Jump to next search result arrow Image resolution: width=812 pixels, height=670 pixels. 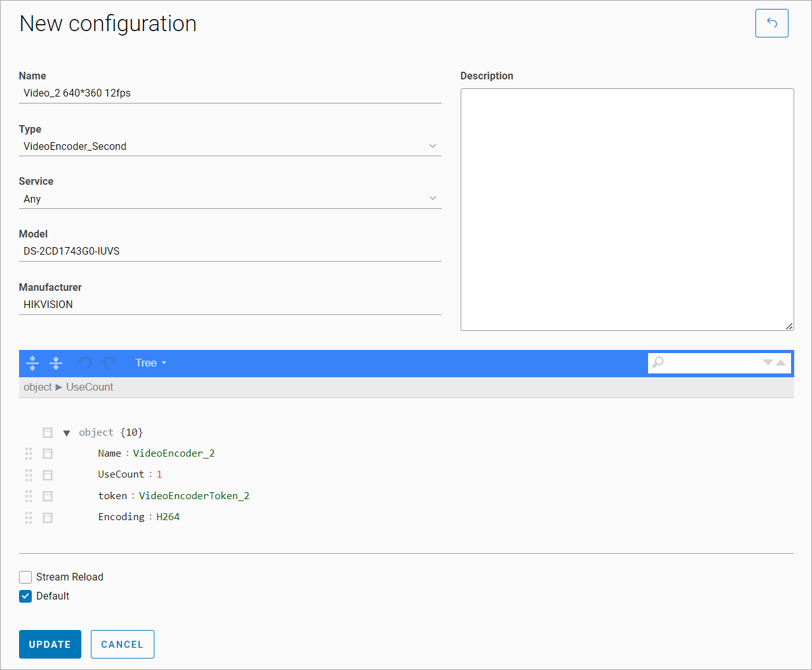pyautogui.click(x=768, y=363)
